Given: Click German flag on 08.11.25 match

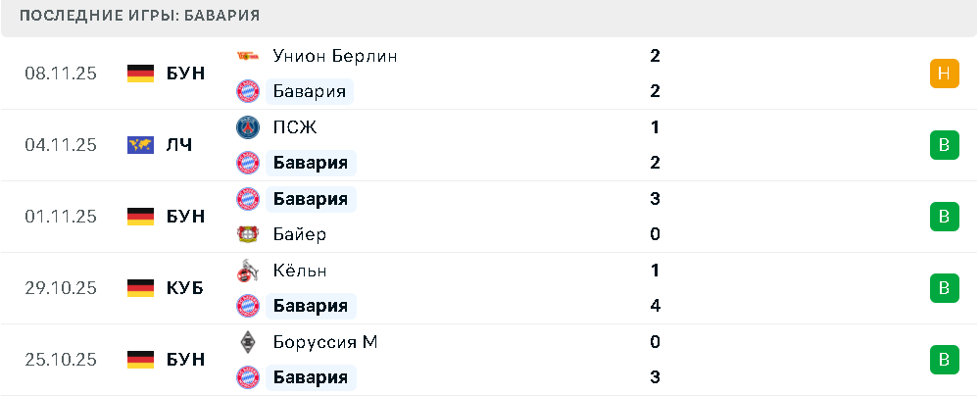Looking at the screenshot, I should tap(141, 74).
